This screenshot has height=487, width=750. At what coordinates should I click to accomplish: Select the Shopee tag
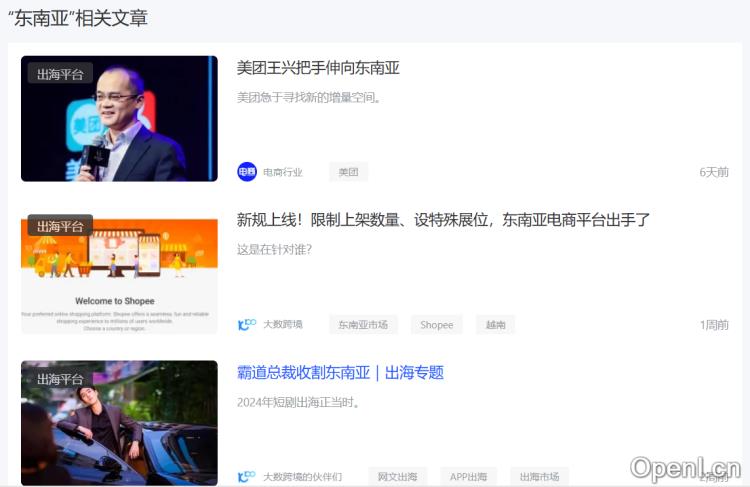436,325
